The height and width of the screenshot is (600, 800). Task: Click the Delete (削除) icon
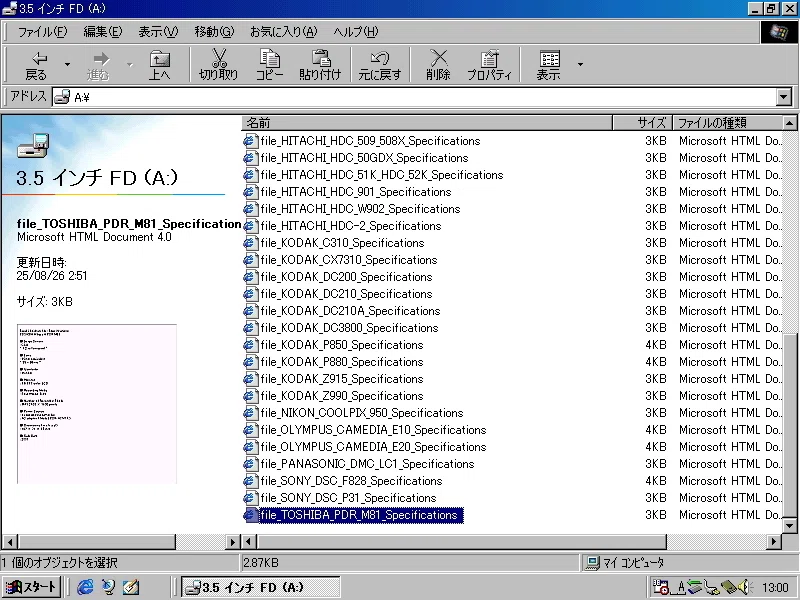pyautogui.click(x=438, y=59)
